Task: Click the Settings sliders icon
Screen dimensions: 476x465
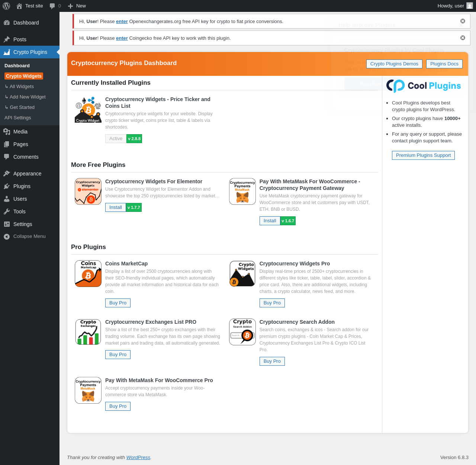Action: (7, 224)
